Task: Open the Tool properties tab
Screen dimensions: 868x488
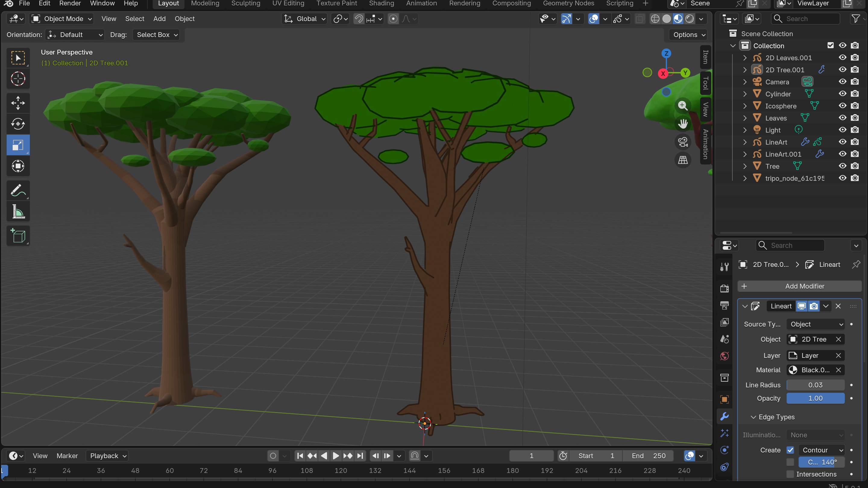Action: pos(725,267)
